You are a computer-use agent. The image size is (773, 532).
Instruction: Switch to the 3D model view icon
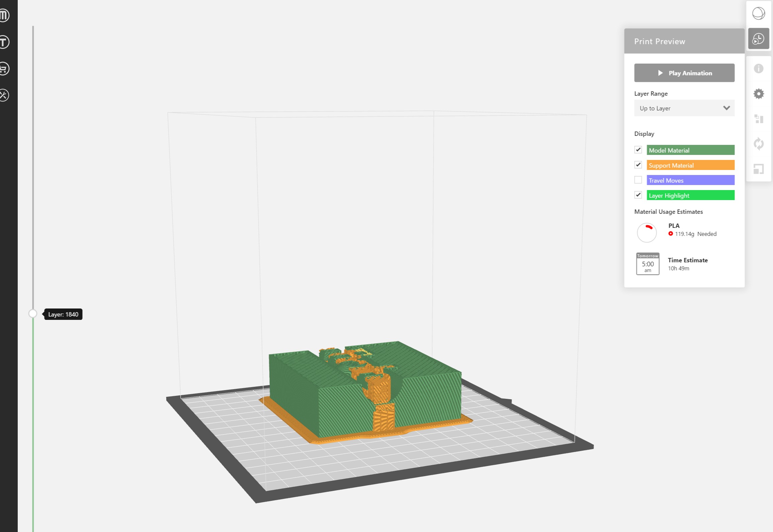pos(758,14)
